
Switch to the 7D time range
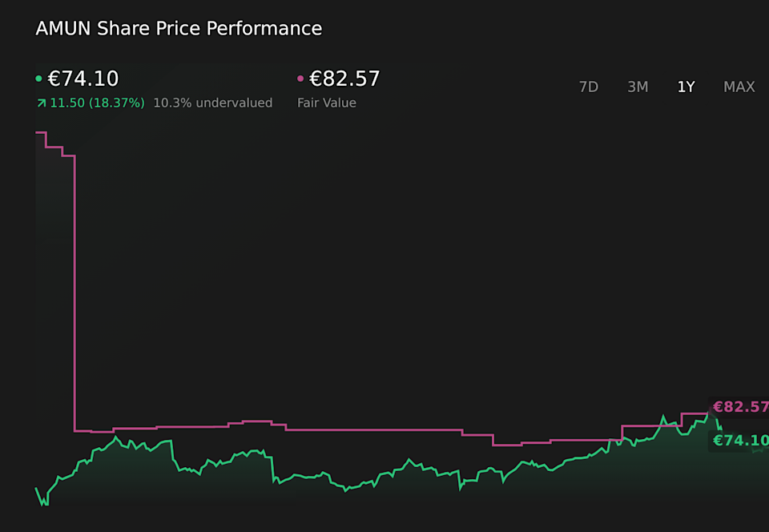(x=589, y=87)
